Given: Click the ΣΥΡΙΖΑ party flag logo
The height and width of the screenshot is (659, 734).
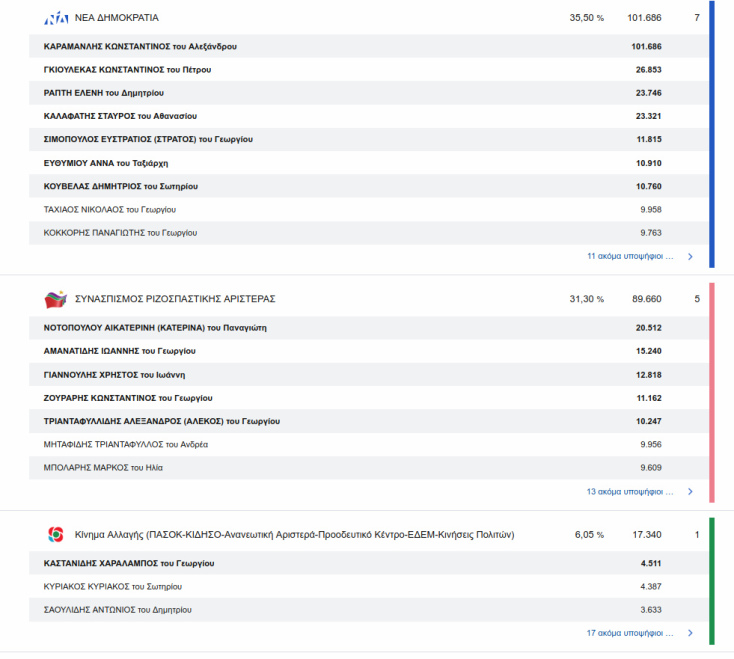Looking at the screenshot, I should tap(56, 299).
